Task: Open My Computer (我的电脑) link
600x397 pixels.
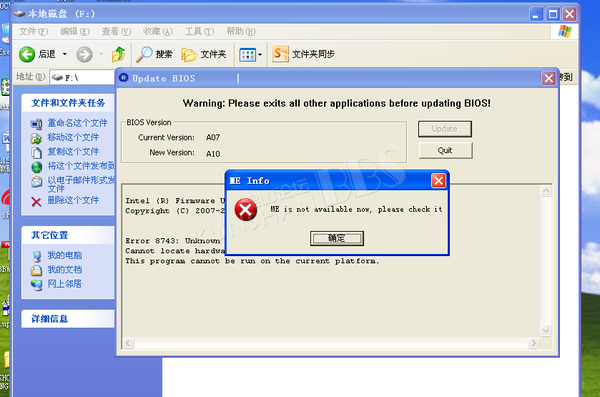Action: point(64,255)
